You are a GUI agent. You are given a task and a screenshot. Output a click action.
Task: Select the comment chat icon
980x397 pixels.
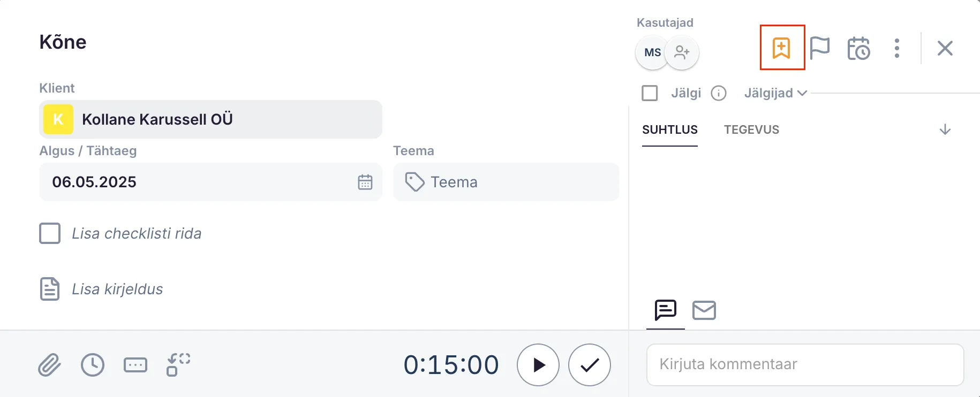click(x=665, y=310)
